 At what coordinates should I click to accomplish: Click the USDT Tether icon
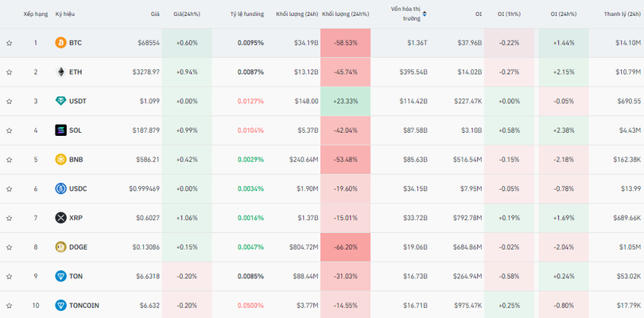60,101
